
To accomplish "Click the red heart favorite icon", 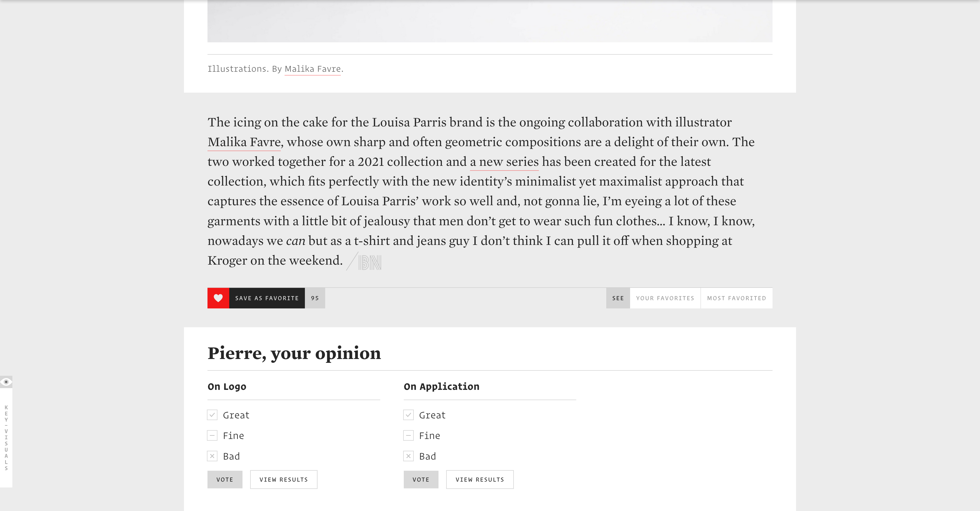I will tap(218, 298).
